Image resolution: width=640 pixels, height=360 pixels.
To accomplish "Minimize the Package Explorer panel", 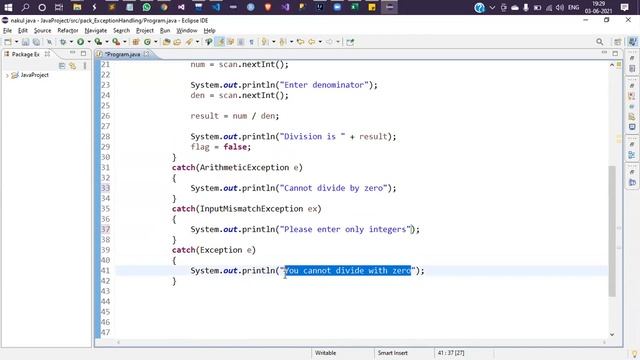I will pyautogui.click(x=72, y=53).
